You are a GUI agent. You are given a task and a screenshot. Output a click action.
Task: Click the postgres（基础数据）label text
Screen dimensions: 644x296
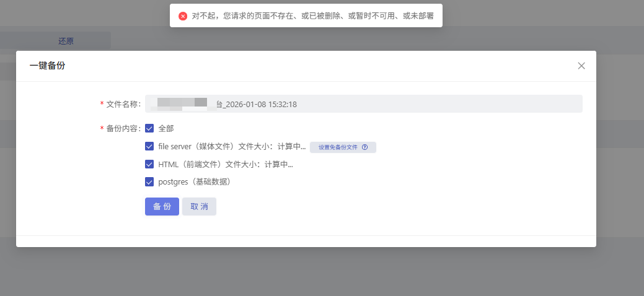194,182
